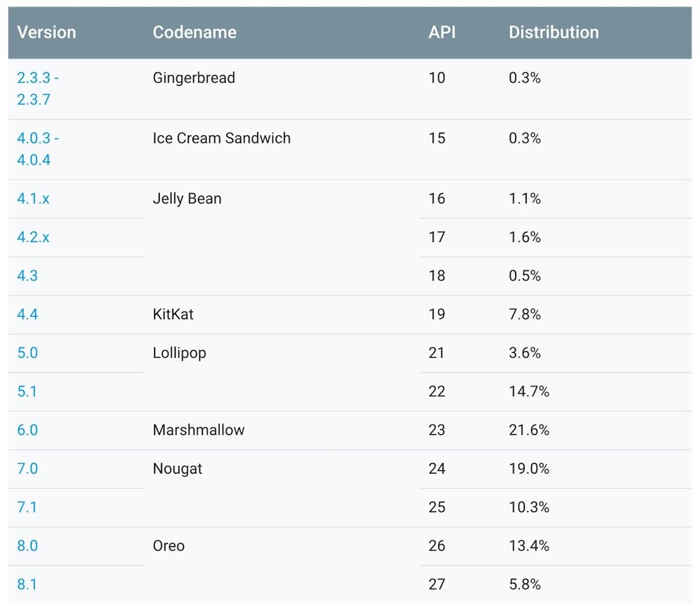
Task: Click the Distribution column header
Action: [554, 32]
